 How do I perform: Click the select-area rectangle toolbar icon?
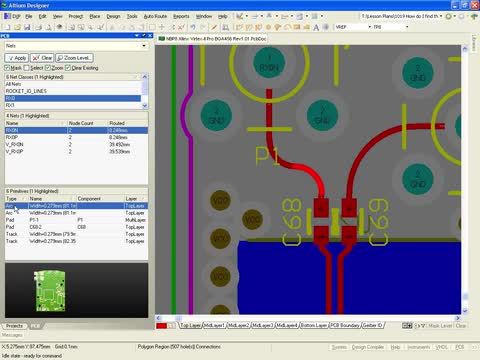coord(152,27)
